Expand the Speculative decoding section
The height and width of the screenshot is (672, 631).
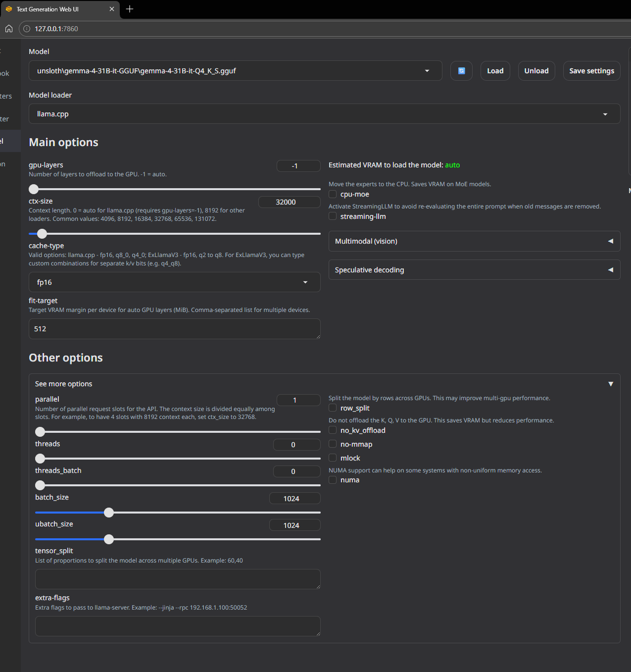pos(474,270)
